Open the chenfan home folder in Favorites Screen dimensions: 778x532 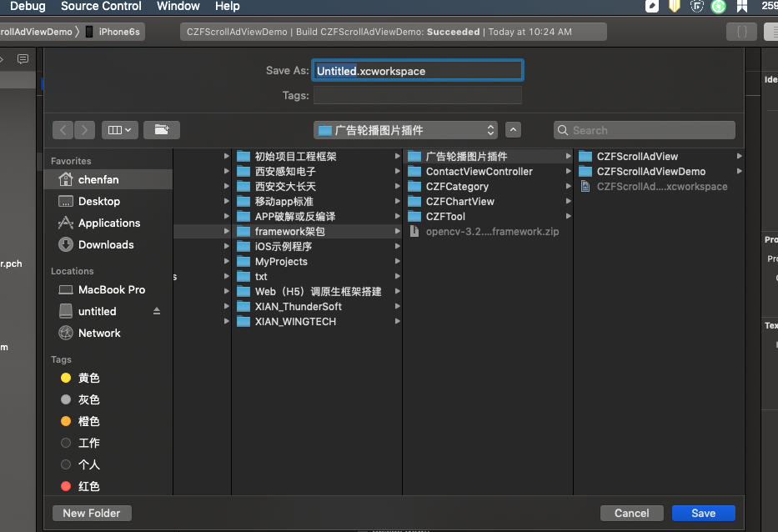point(100,179)
